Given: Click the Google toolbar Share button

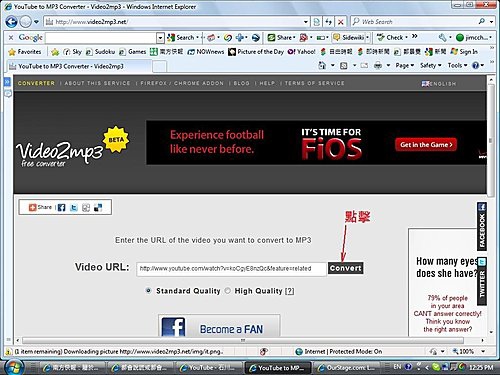Looking at the screenshot, I should [280, 37].
